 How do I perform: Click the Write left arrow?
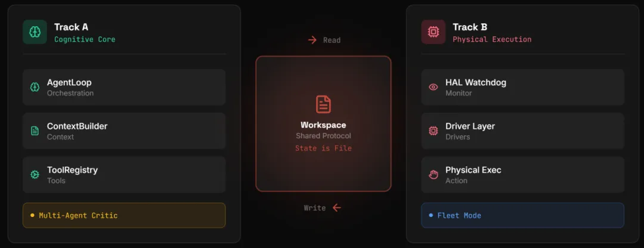[x=337, y=207]
